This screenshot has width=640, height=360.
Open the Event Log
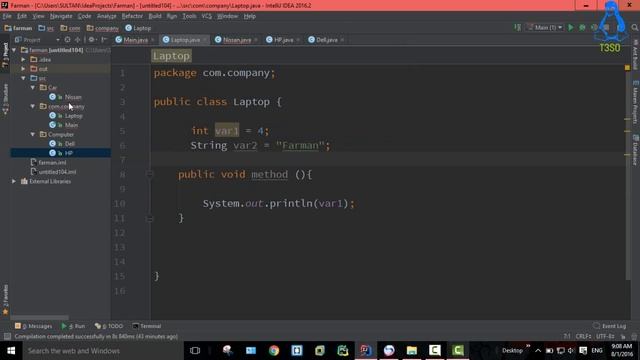tap(609, 326)
